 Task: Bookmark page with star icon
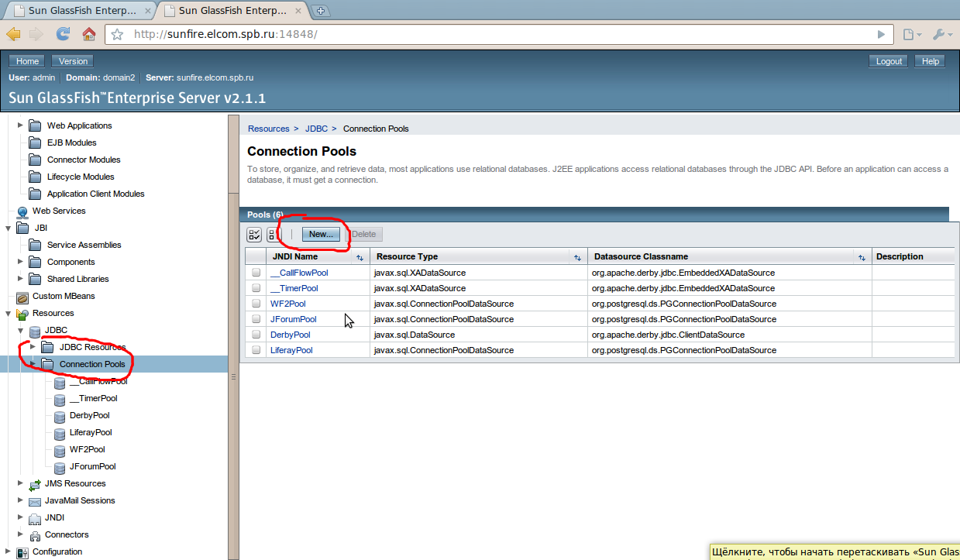[x=117, y=35]
